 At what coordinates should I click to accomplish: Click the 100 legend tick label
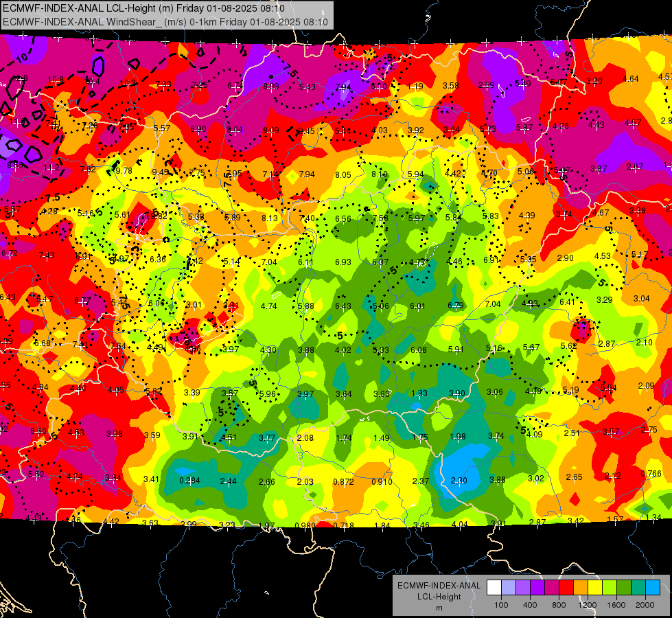click(x=501, y=605)
